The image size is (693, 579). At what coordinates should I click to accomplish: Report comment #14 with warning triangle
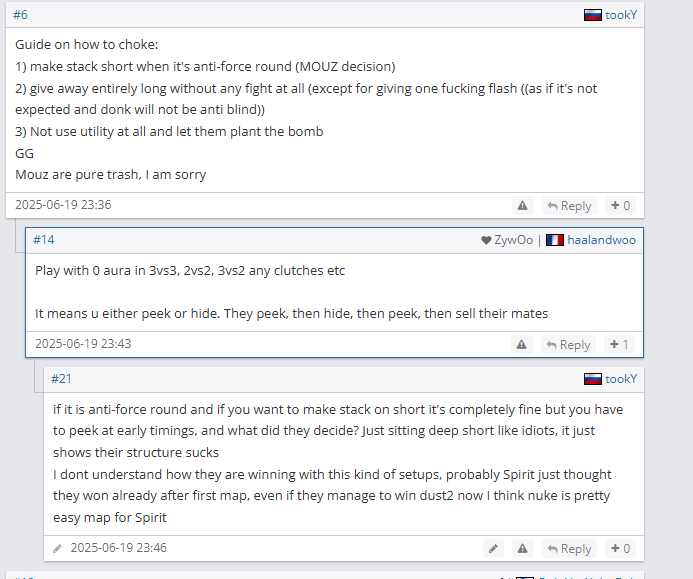click(522, 344)
